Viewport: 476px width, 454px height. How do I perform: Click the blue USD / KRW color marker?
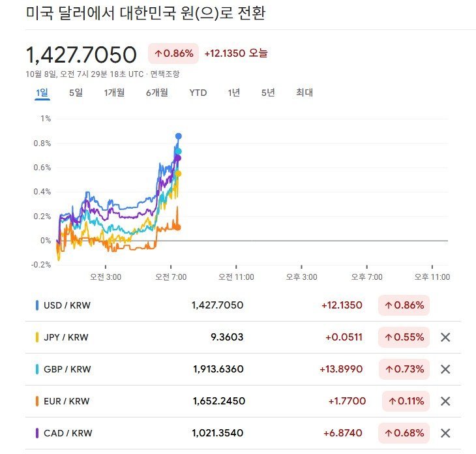coord(37,305)
